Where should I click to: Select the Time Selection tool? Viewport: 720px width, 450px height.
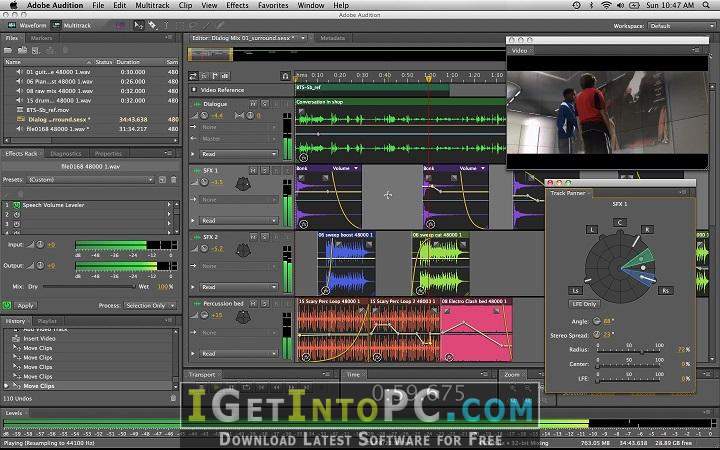[166, 26]
